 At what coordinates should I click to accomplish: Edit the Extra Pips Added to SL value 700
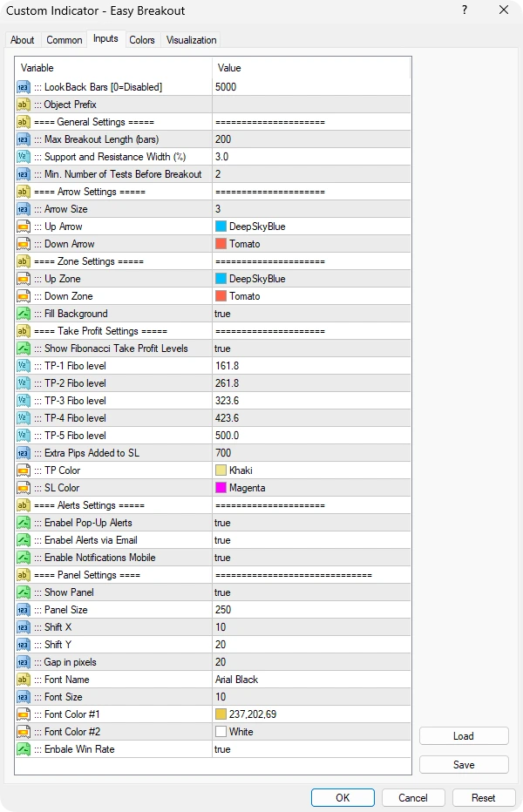point(311,453)
